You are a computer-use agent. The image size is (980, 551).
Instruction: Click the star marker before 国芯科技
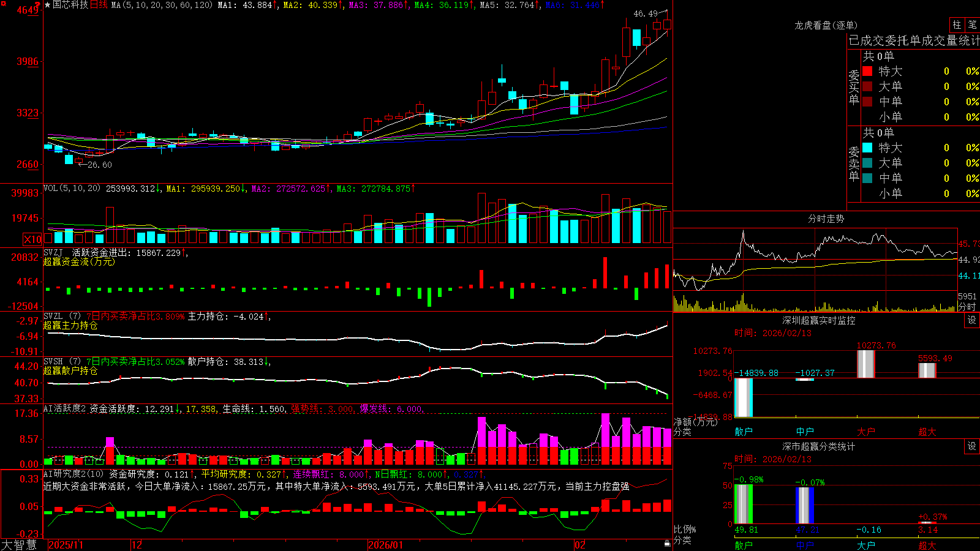[47, 5]
